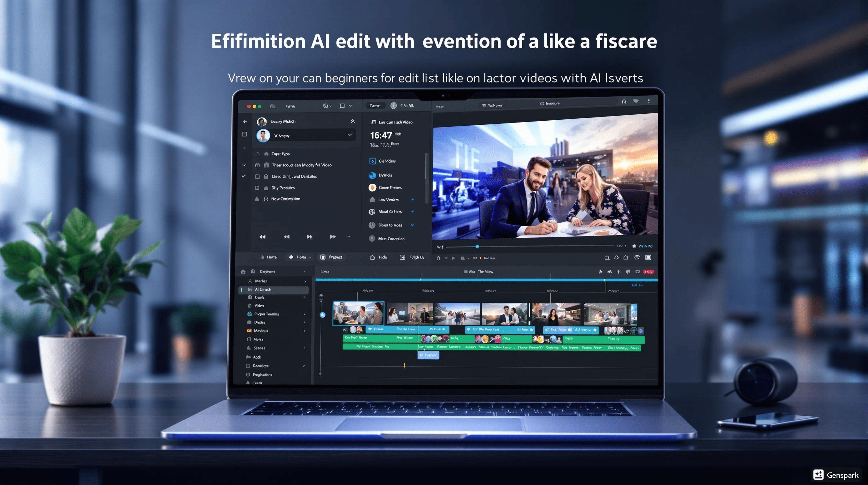Click the video preview progress slider handle
Image resolution: width=868 pixels, height=485 pixels.
pos(477,247)
